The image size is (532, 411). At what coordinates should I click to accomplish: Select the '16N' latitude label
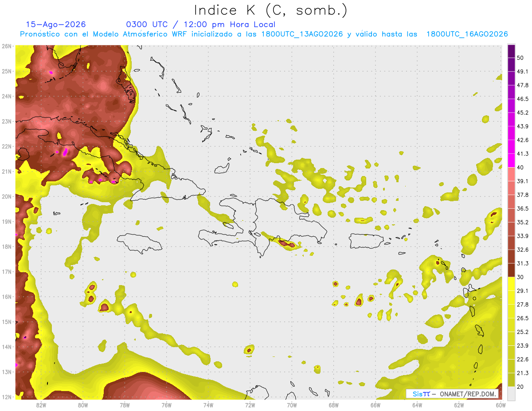tap(7, 297)
